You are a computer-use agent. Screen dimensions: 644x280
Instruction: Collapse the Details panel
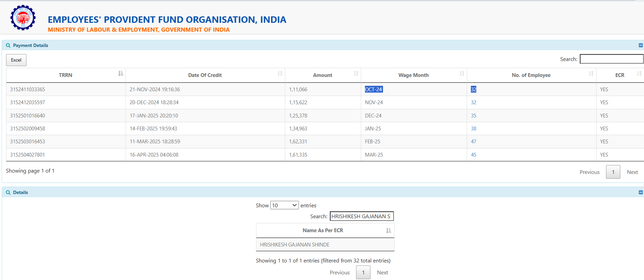(641, 192)
